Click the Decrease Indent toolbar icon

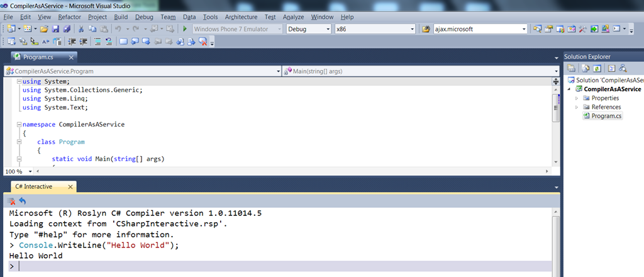point(72,41)
